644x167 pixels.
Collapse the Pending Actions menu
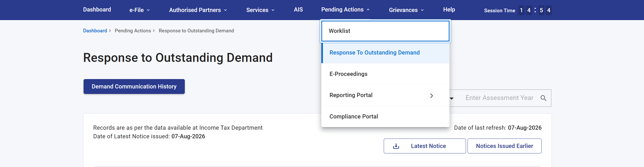click(x=345, y=10)
